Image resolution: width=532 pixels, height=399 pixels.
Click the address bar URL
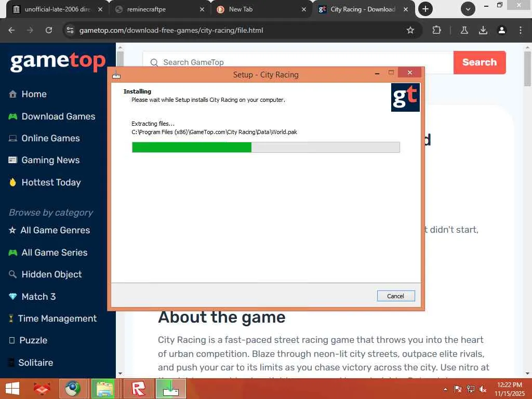point(171,30)
